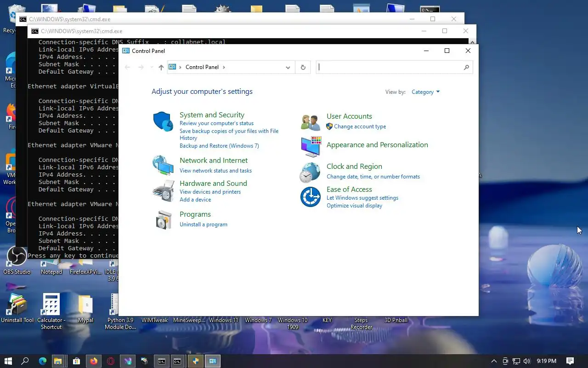Open Uninstall Tool desktop shortcut
Image resolution: width=588 pixels, height=368 pixels.
click(17, 309)
